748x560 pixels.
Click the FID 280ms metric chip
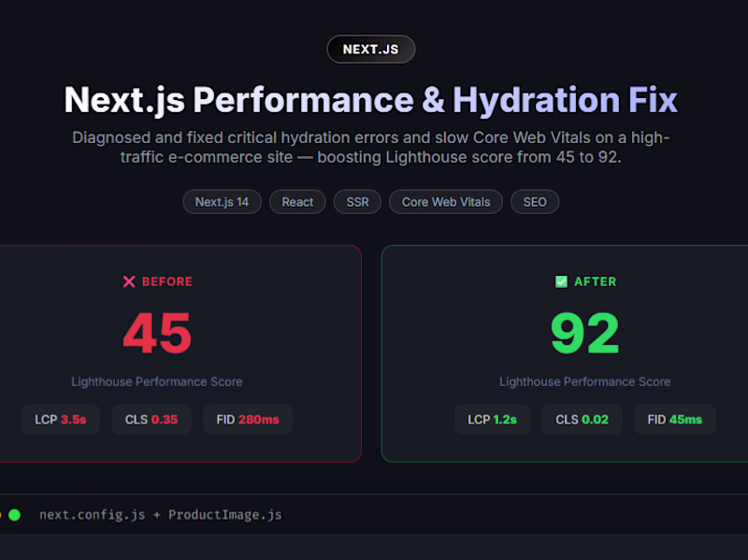coord(248,419)
